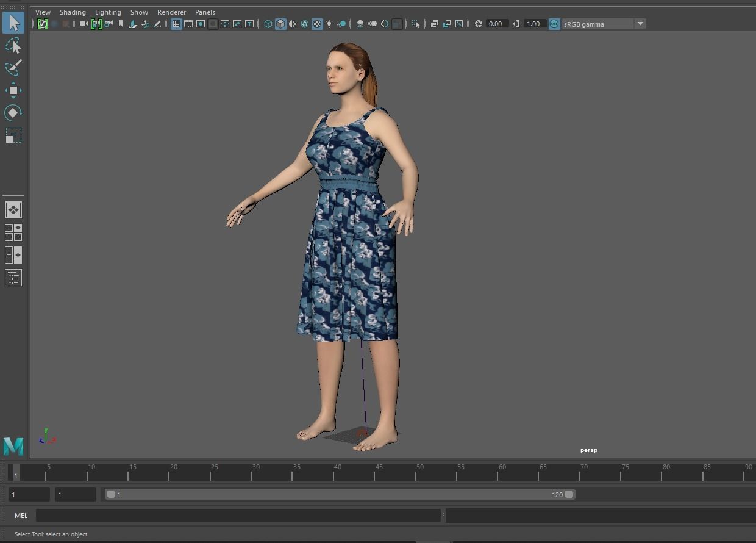Screen dimensions: 756x543
Task: Click the range slider right handle
Action: [569, 495]
